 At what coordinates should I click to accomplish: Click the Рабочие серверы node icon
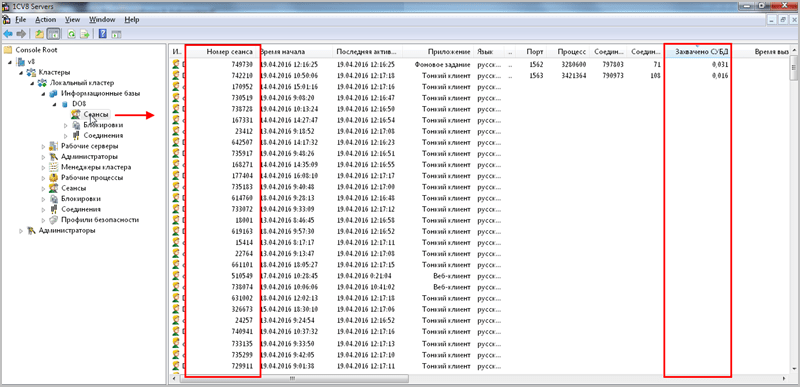[x=54, y=146]
